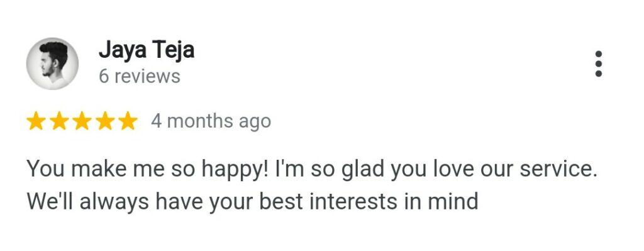The image size is (644, 251).
Task: Click the first yellow rating star
Action: 36,121
